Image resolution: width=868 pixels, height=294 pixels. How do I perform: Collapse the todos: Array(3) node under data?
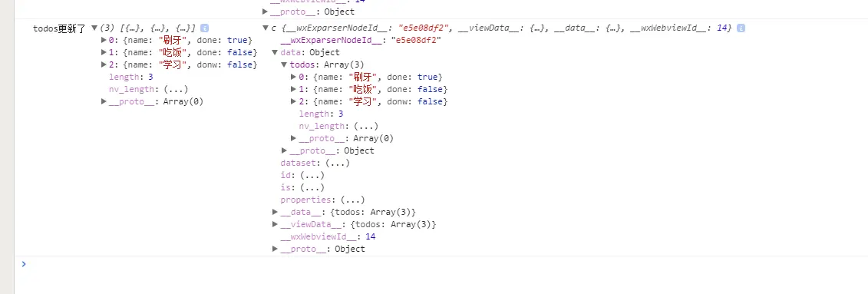(284, 64)
